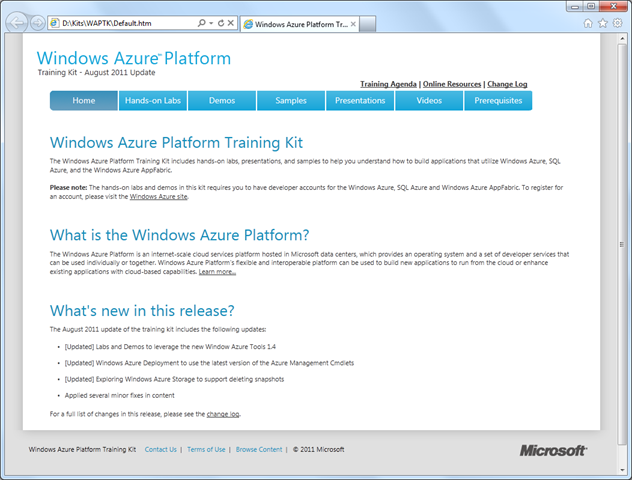The width and height of the screenshot is (632, 480).
Task: Go forward with the browser Forward arrow
Action: point(37,23)
